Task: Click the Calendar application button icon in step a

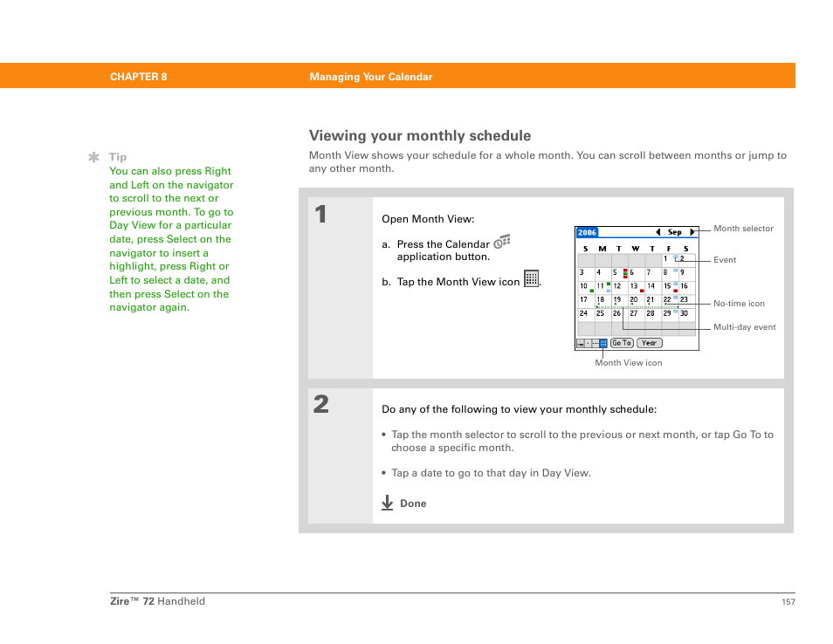Action: [501, 242]
